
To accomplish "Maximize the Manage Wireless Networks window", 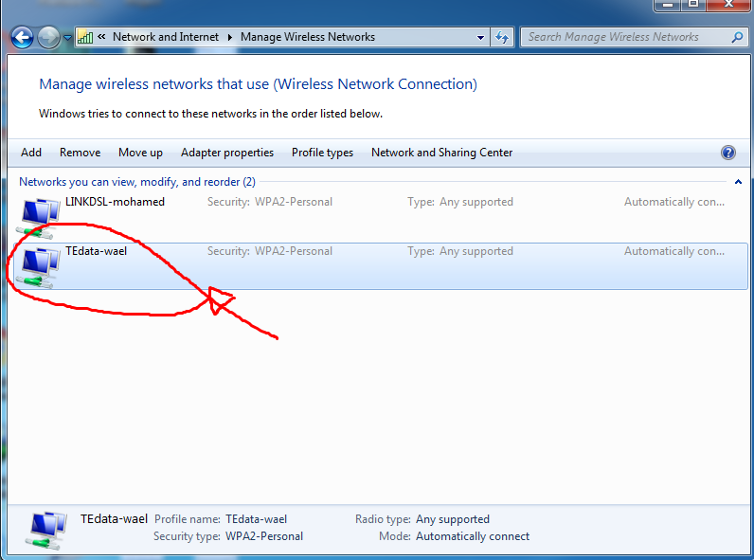I will pyautogui.click(x=693, y=4).
